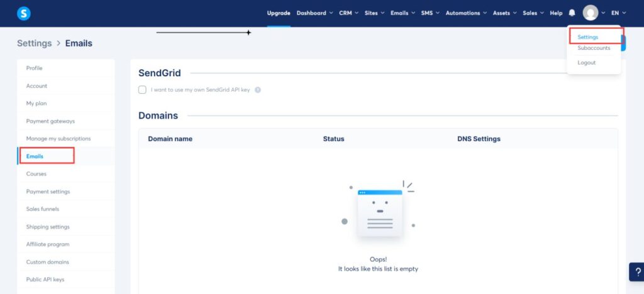Click the SendGrid help question mark icon
This screenshot has width=644, height=294.
click(258, 90)
